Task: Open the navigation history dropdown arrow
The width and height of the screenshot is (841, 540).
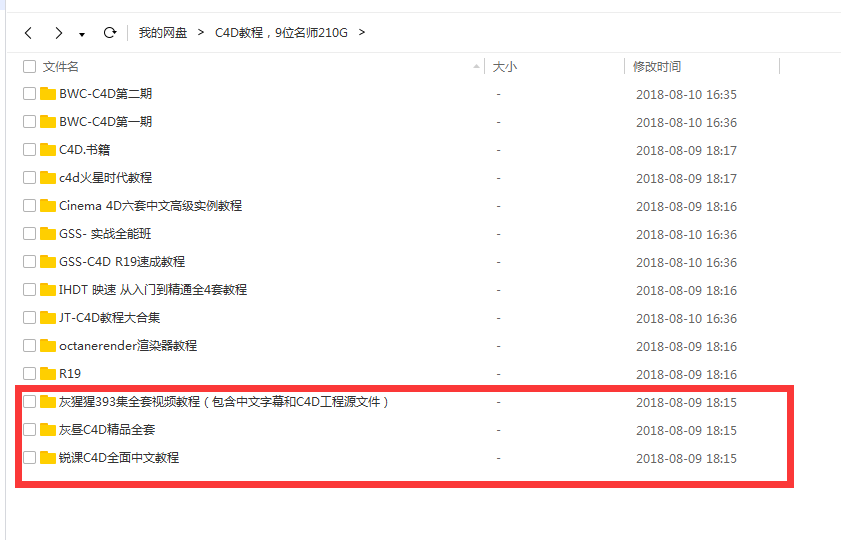Action: point(82,35)
